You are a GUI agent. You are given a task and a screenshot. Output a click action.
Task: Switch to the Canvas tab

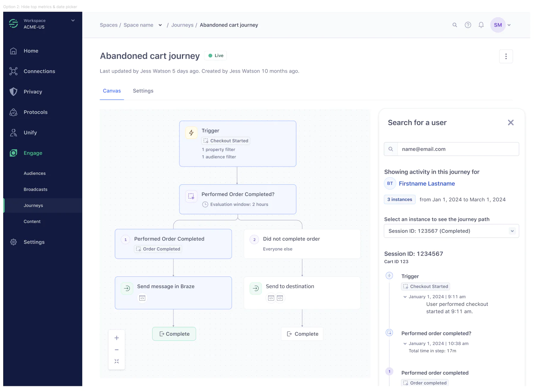(112, 91)
